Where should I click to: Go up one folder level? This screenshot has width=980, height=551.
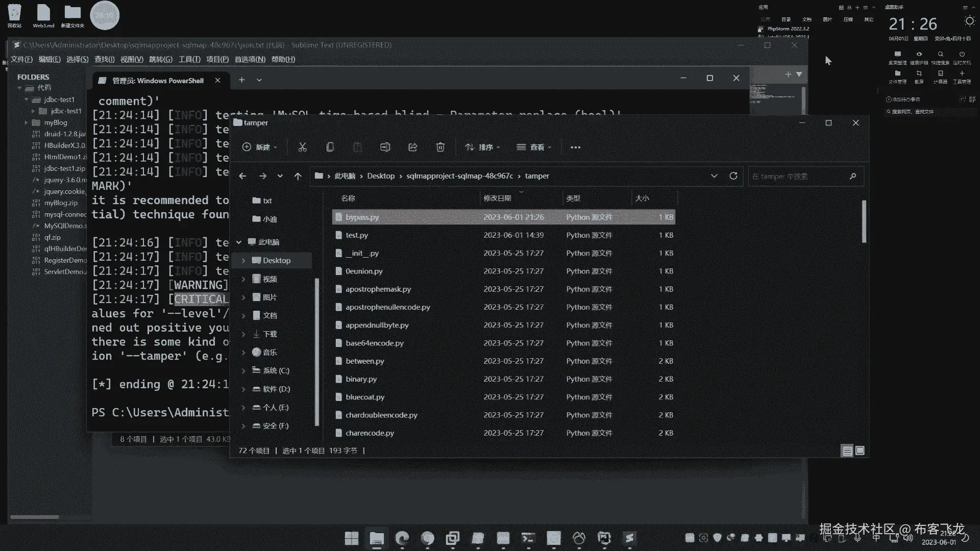pyautogui.click(x=298, y=176)
